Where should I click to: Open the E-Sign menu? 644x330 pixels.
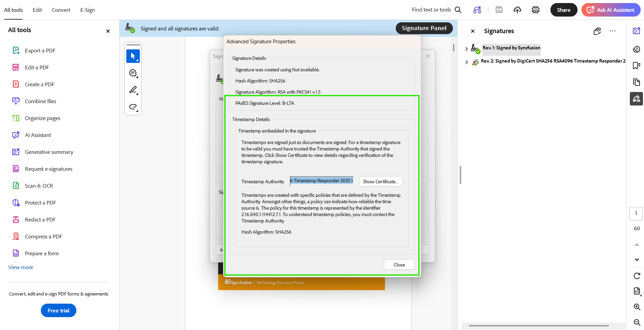pos(87,10)
